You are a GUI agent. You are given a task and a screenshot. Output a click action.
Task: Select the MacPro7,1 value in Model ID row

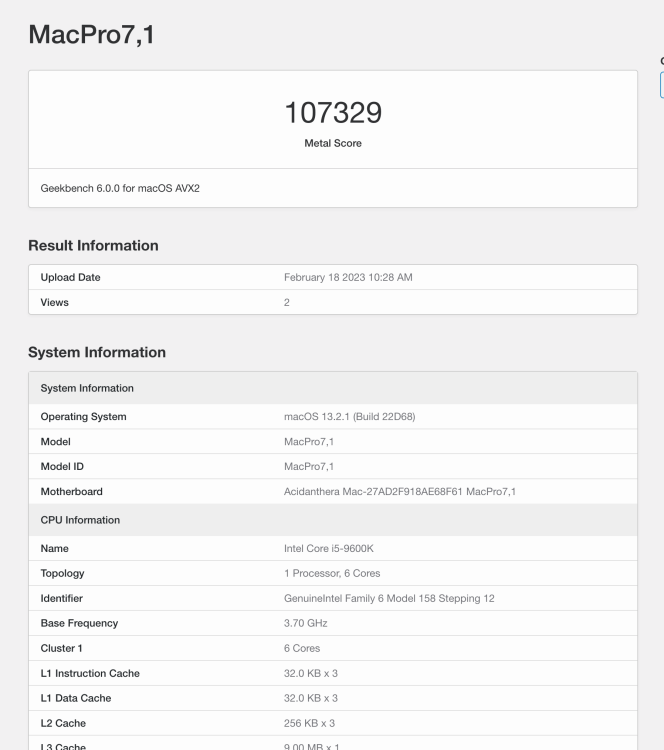(x=309, y=466)
